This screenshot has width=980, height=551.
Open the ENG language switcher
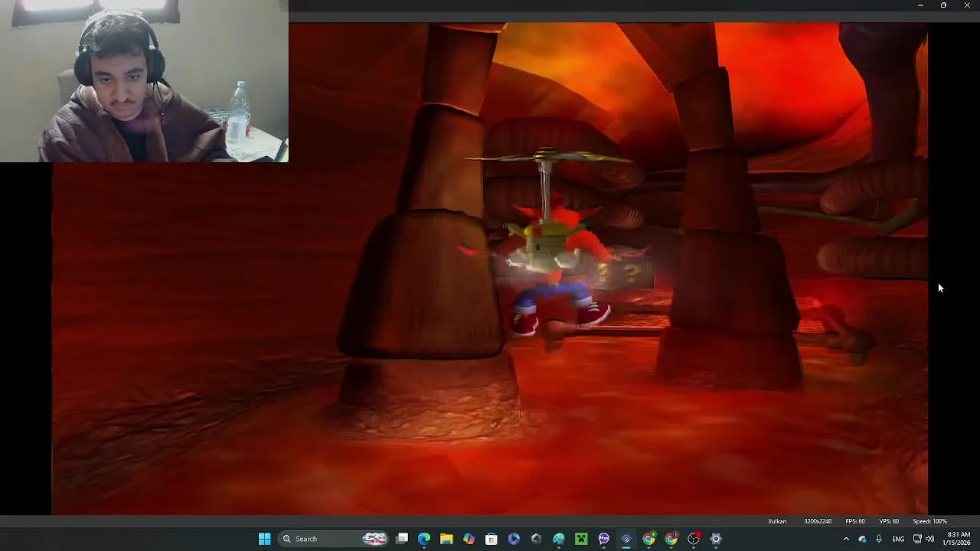click(x=898, y=539)
